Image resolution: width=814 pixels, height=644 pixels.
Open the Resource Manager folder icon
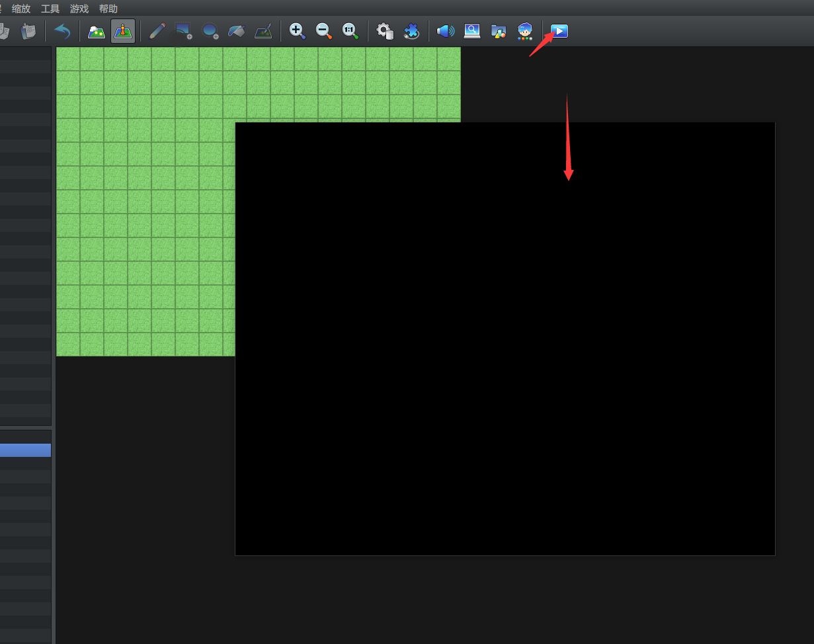click(x=499, y=31)
